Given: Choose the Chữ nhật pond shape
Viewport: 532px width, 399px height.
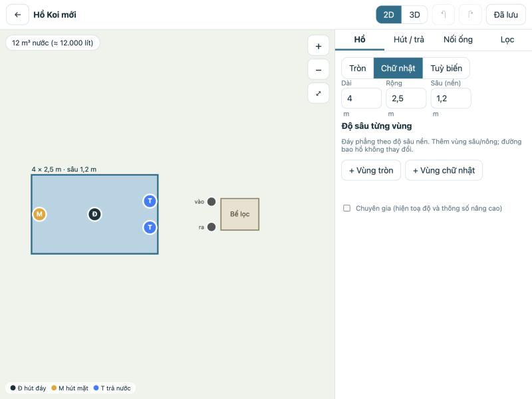Looking at the screenshot, I should [398, 68].
